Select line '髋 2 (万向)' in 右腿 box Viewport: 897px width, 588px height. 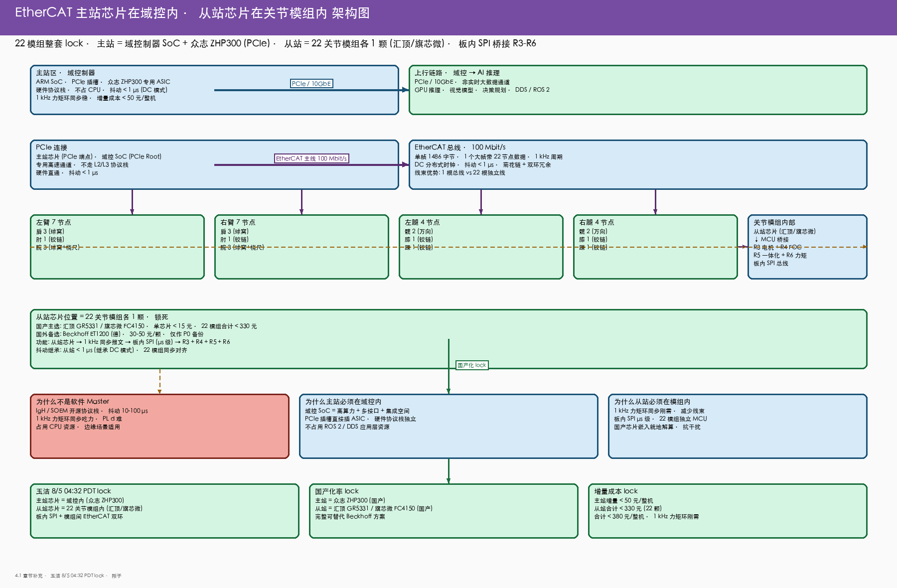[593, 232]
